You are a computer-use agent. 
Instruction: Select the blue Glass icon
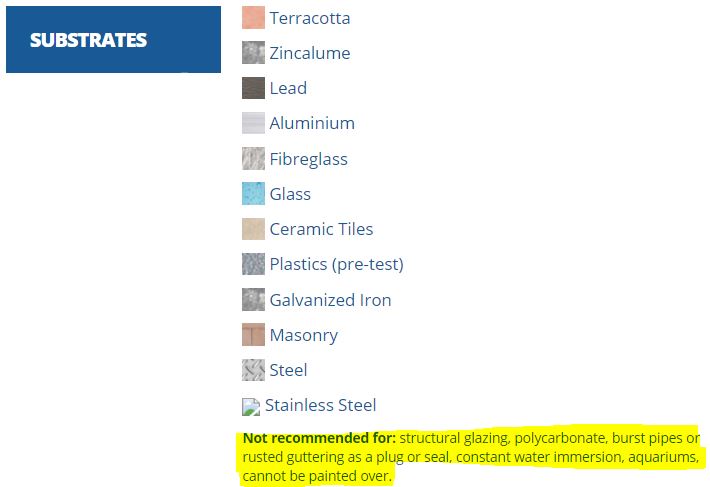(x=253, y=194)
